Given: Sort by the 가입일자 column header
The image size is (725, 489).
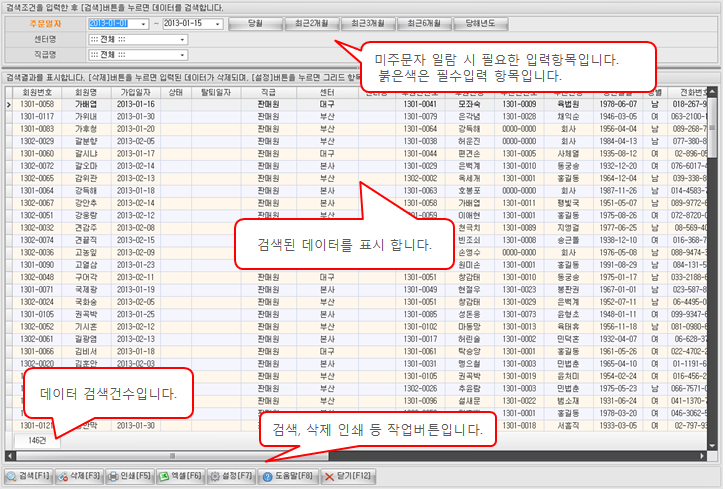Looking at the screenshot, I should 136,92.
